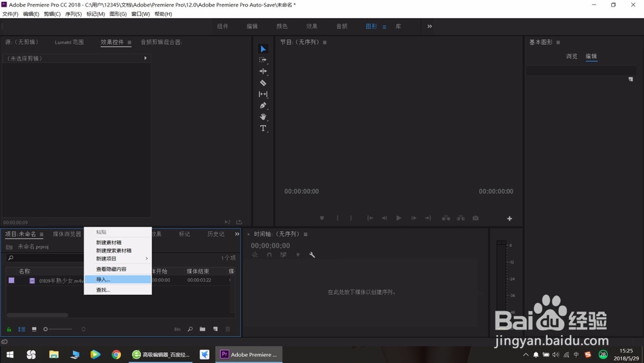
Task: Choose 导入... from context menu
Action: click(x=118, y=280)
